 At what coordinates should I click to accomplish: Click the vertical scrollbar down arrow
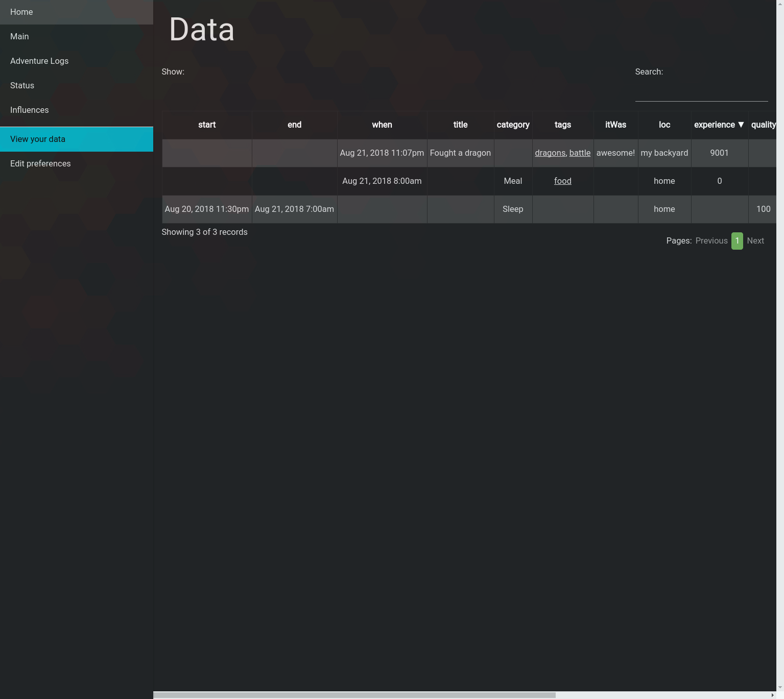[780, 688]
